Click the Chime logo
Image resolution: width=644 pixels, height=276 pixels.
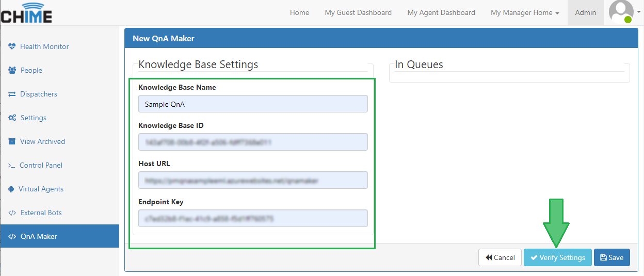(x=26, y=13)
